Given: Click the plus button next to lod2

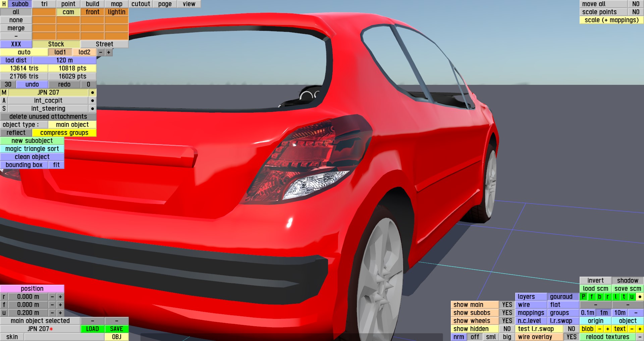Looking at the screenshot, I should (x=109, y=52).
